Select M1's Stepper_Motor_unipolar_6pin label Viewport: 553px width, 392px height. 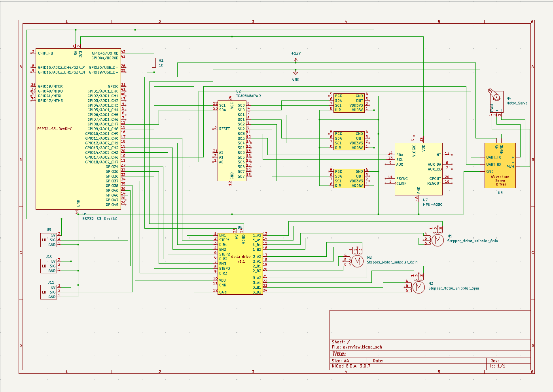[472, 241]
